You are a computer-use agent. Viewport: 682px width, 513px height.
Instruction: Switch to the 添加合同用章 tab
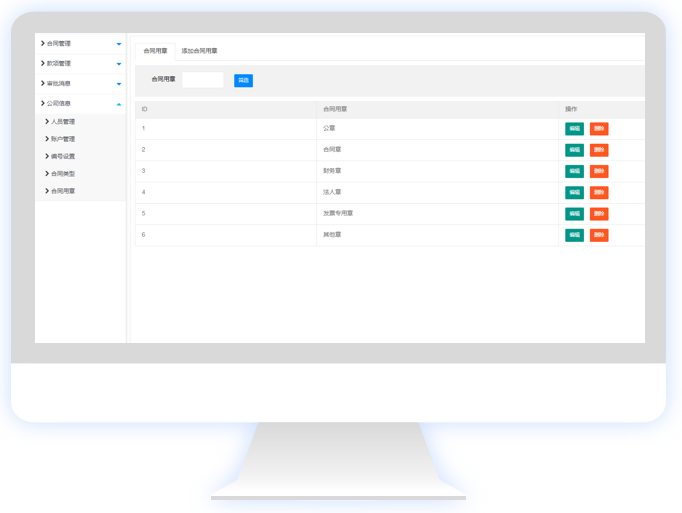[199, 50]
